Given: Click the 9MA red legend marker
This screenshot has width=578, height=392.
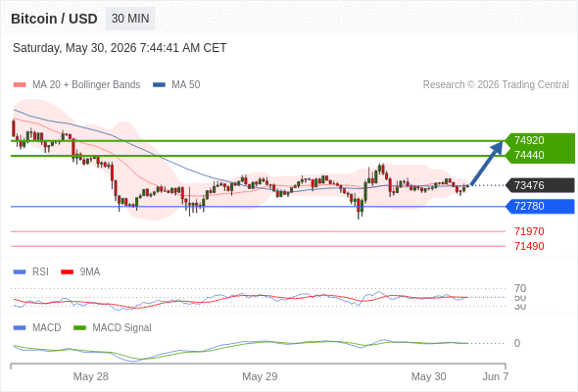Looking at the screenshot, I should click(67, 272).
